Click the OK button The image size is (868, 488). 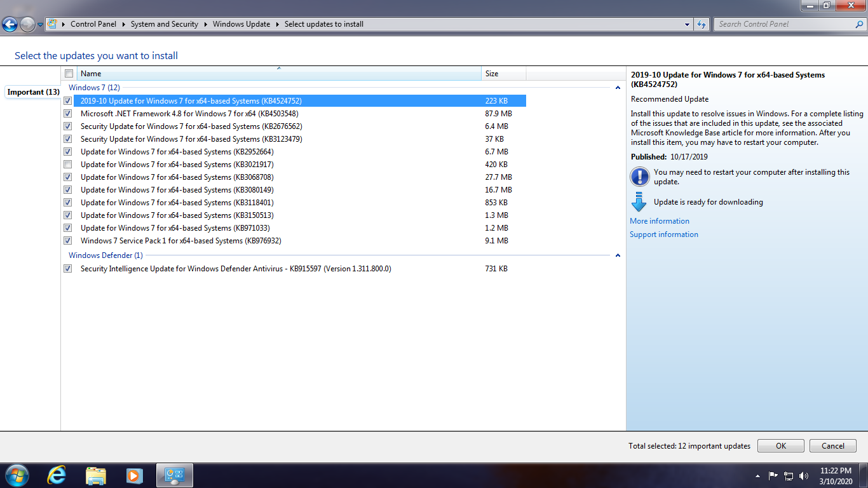tap(781, 446)
